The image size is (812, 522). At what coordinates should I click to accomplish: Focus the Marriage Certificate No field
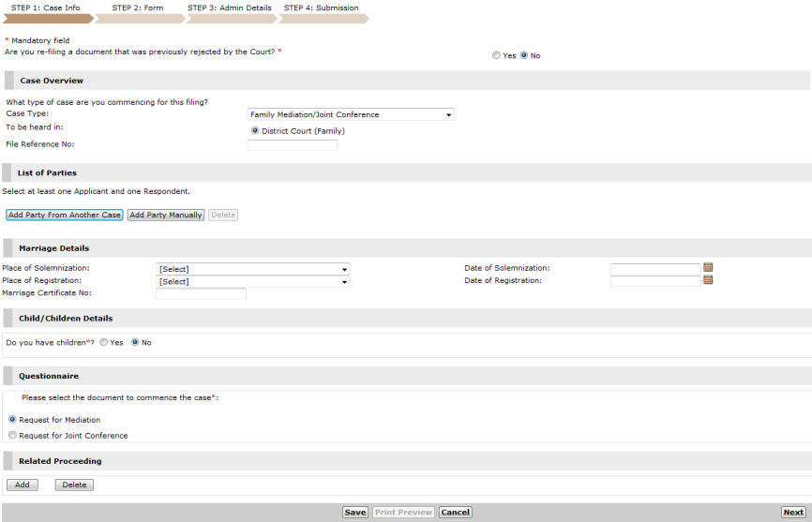201,293
